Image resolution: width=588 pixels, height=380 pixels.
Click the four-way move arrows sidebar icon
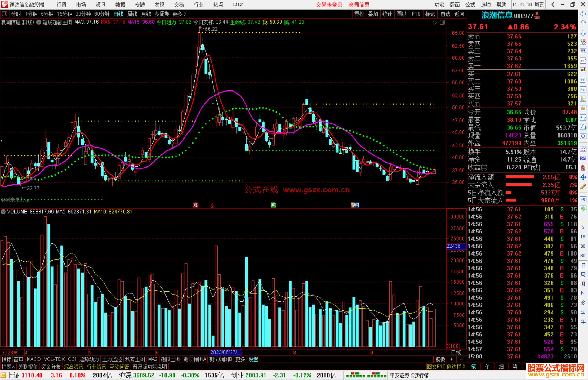click(583, 177)
